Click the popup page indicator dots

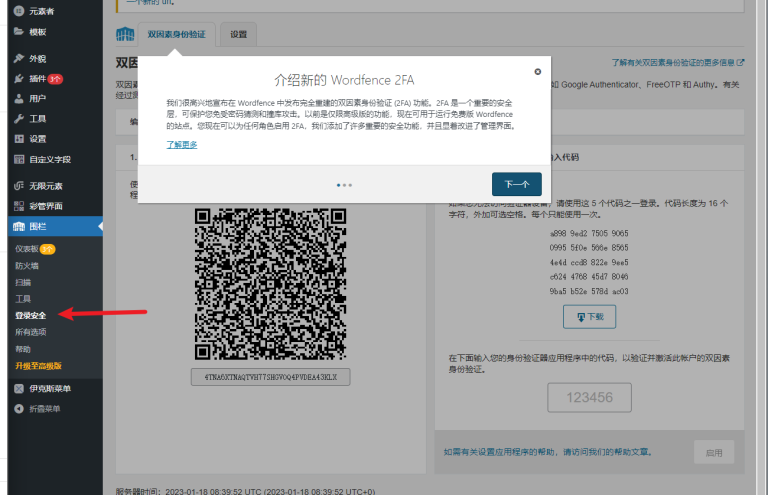[344, 185]
